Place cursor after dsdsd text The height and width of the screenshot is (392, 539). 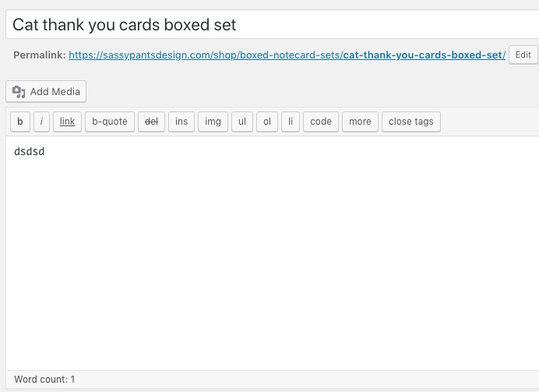(x=45, y=152)
